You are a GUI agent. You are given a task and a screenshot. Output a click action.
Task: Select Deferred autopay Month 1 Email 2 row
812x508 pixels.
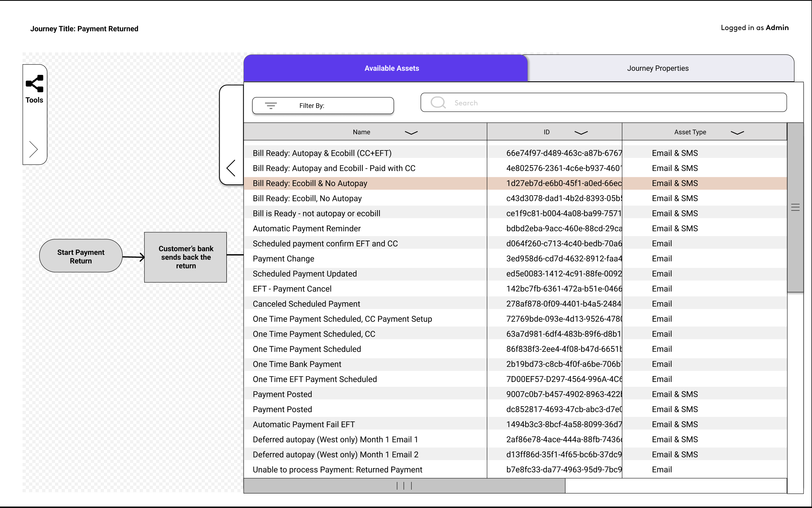(x=515, y=455)
